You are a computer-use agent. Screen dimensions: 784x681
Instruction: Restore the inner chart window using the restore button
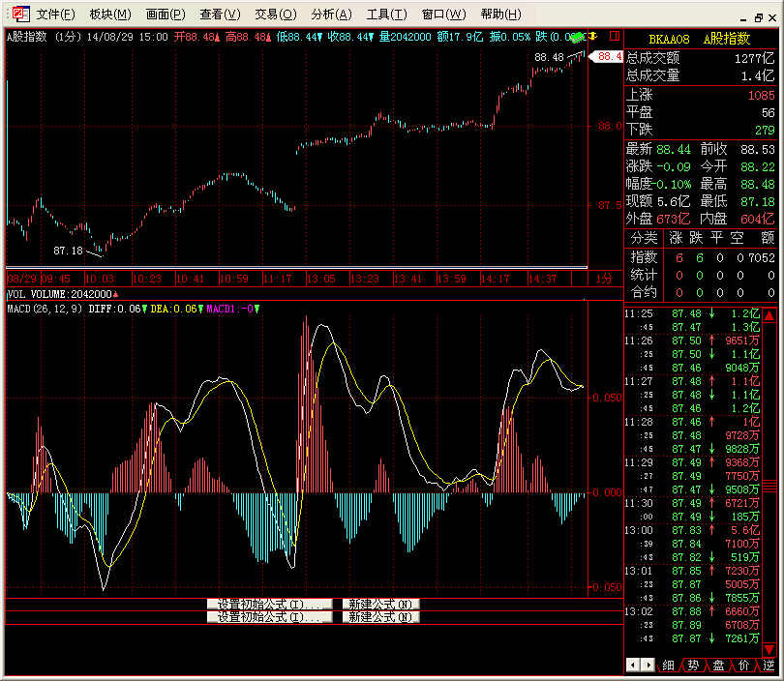(759, 18)
